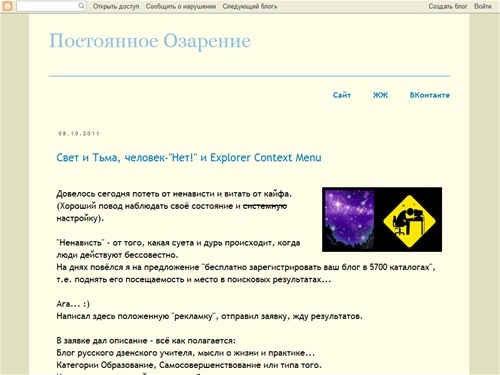This screenshot has height=375, width=500.
Task: Click the search magnifier icon in navbar
Action: pyautogui.click(x=81, y=6)
